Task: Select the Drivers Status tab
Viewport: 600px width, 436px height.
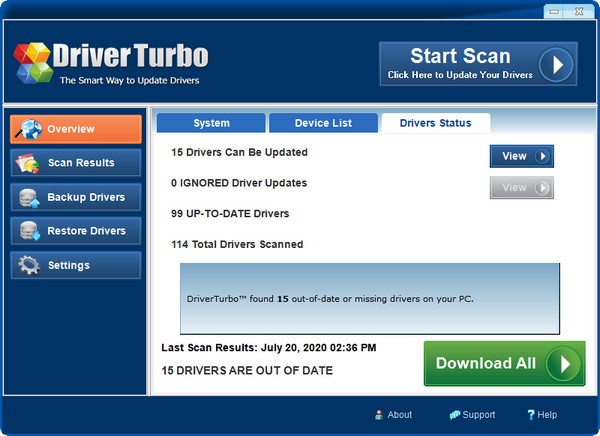Action: (x=435, y=123)
